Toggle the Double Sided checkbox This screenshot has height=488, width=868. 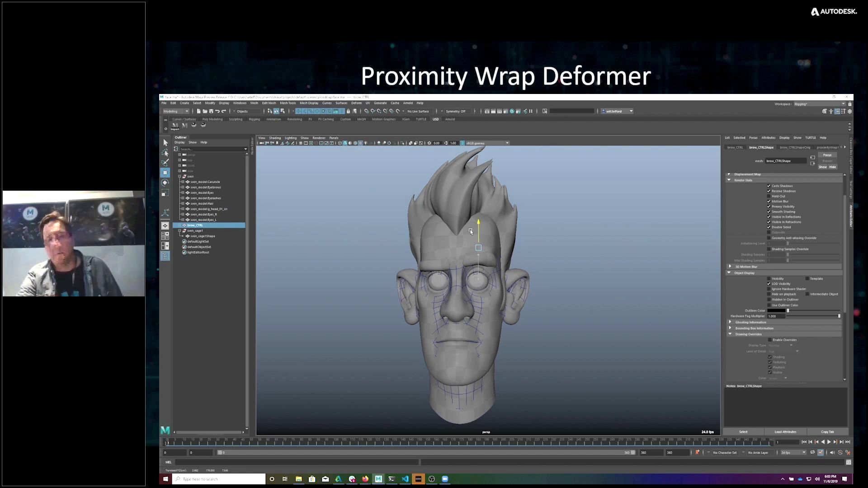click(x=769, y=227)
